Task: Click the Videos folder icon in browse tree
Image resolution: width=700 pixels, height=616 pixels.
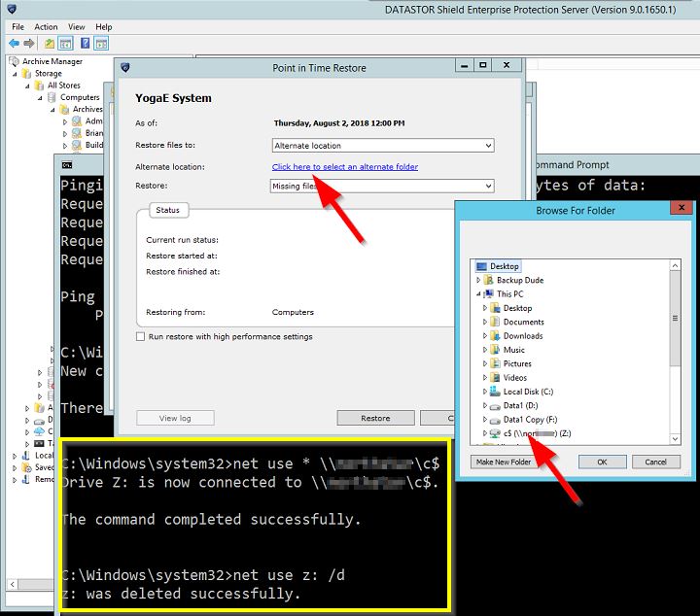Action: tap(495, 377)
